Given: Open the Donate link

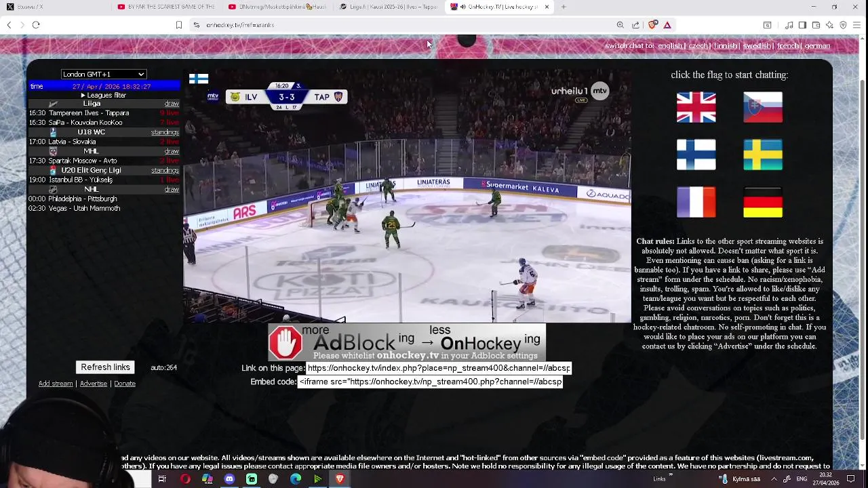Looking at the screenshot, I should [x=125, y=384].
